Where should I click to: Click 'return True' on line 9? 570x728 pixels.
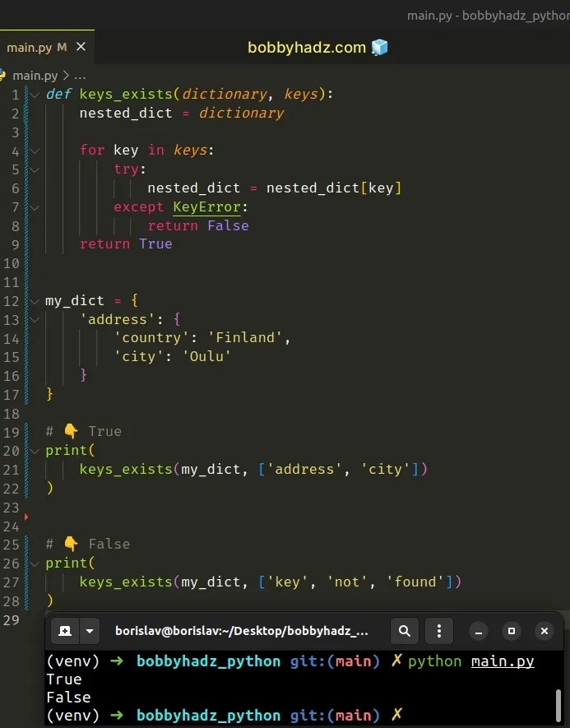[x=126, y=243]
